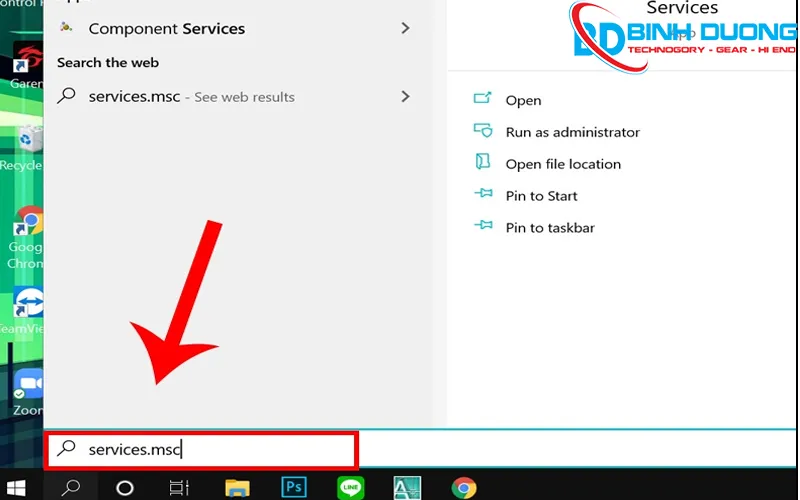Click the taskbar Search icon
The image size is (800, 500).
pyautogui.click(x=70, y=487)
